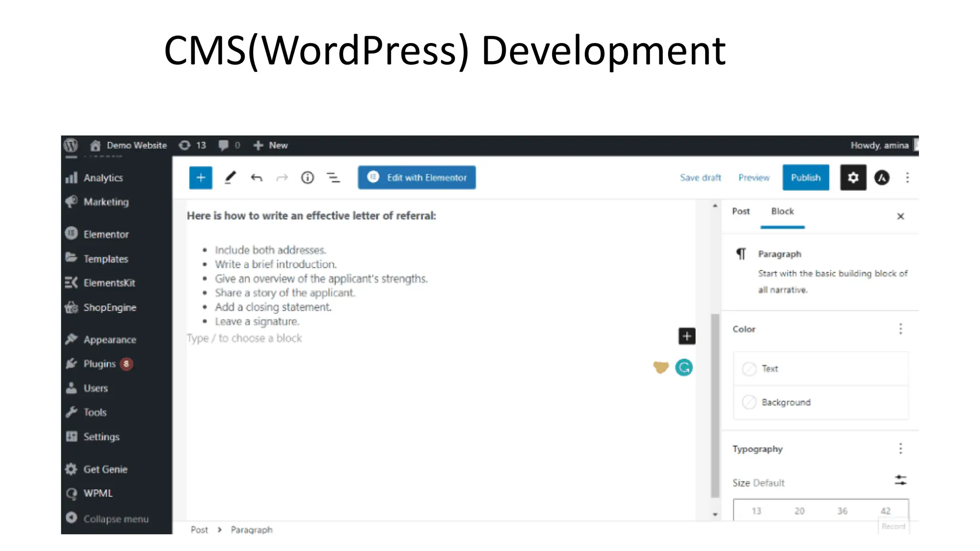
Task: Select font size 42
Action: 885,511
